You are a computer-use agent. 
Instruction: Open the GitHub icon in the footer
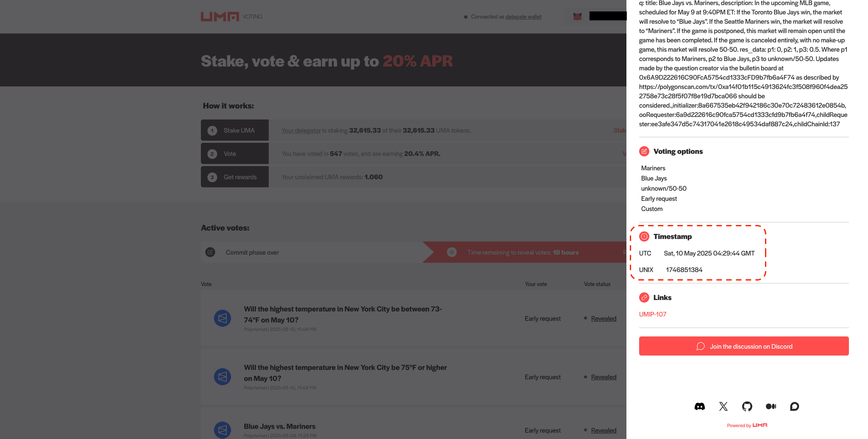747,406
